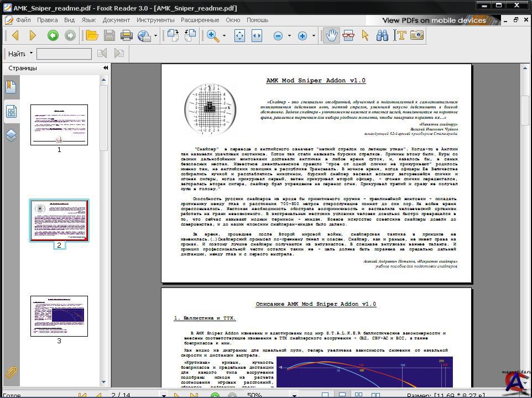Click into the Найти search text field
Viewport: 532px width, 398px height.
point(64,54)
